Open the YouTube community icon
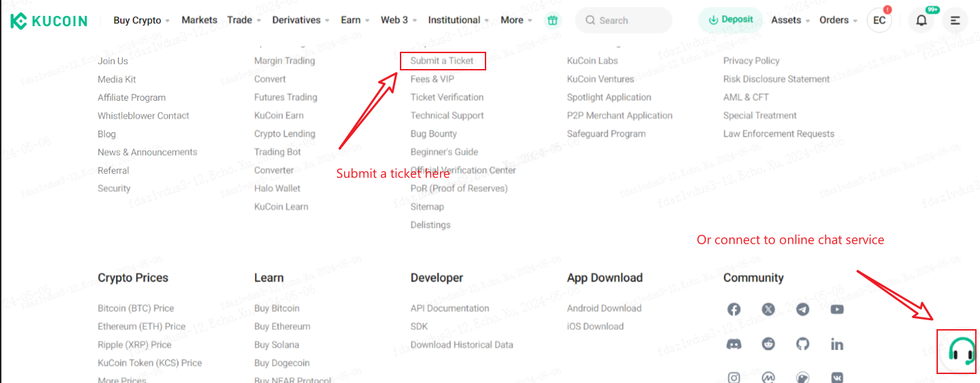The image size is (980, 383). [x=837, y=309]
